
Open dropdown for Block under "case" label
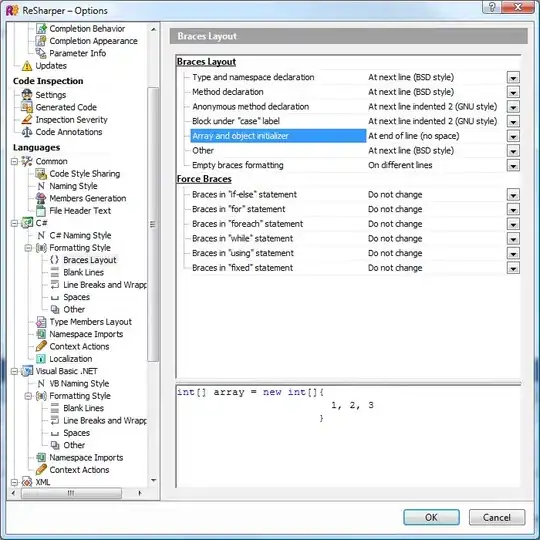coord(513,122)
